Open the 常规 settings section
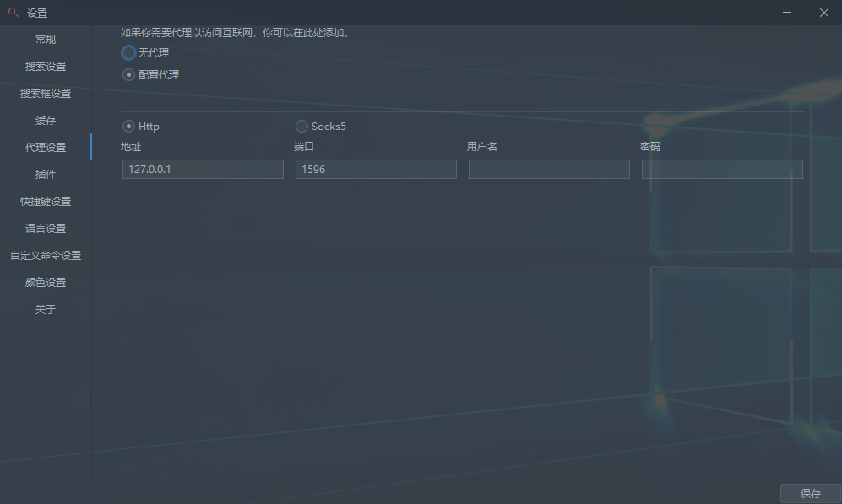This screenshot has height=504, width=842. (x=46, y=39)
